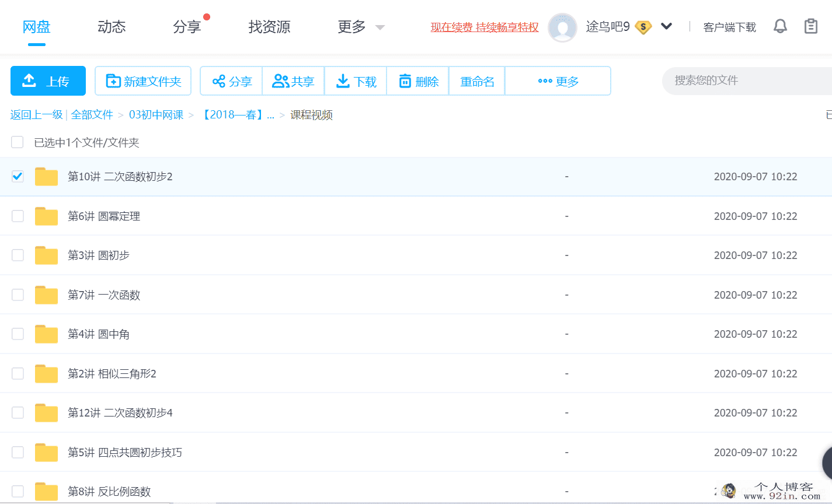The height and width of the screenshot is (504, 832).
Task: Check the box for 第6讲 圆幂定理
Action: click(x=18, y=216)
